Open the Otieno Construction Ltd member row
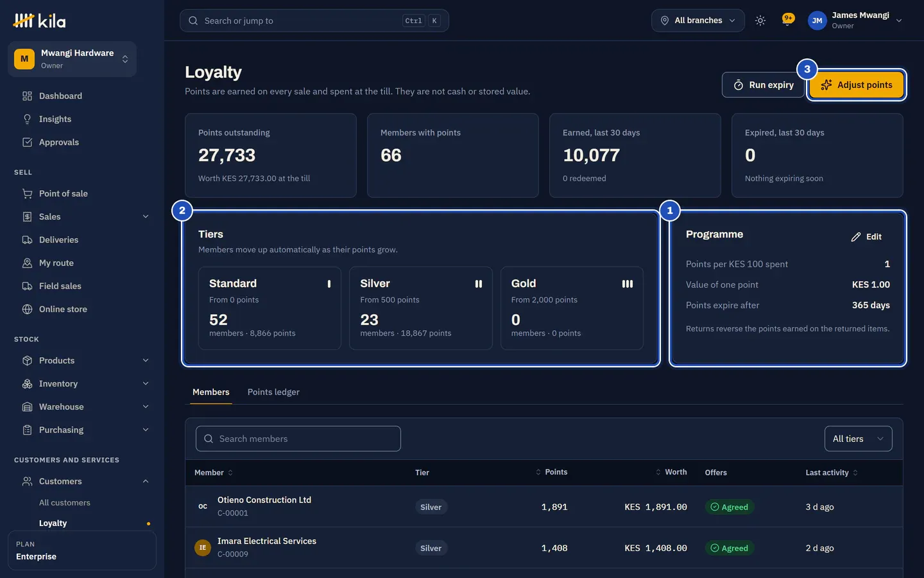The height and width of the screenshot is (578, 924). [x=544, y=507]
